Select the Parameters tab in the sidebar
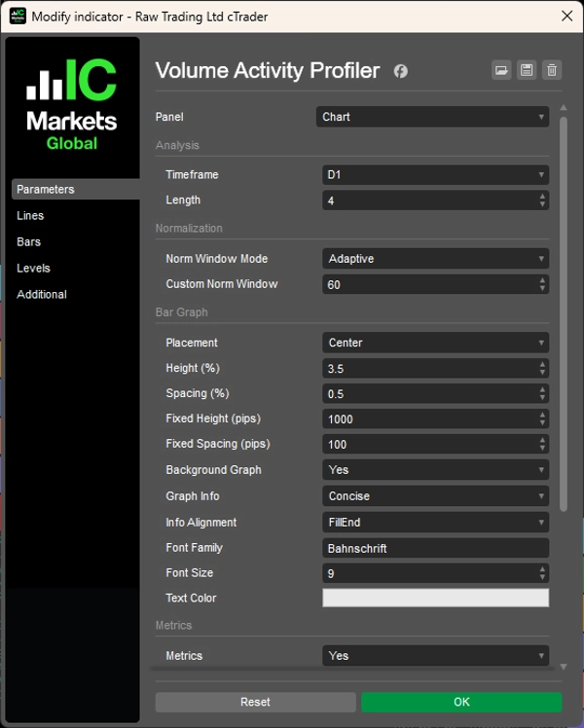Viewport: 584px width, 728px height. (76, 190)
